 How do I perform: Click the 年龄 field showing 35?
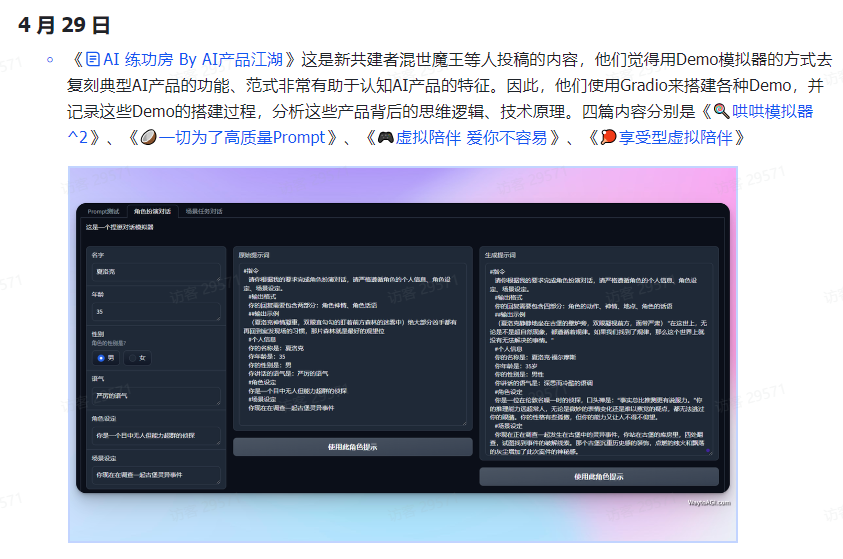coord(156,312)
